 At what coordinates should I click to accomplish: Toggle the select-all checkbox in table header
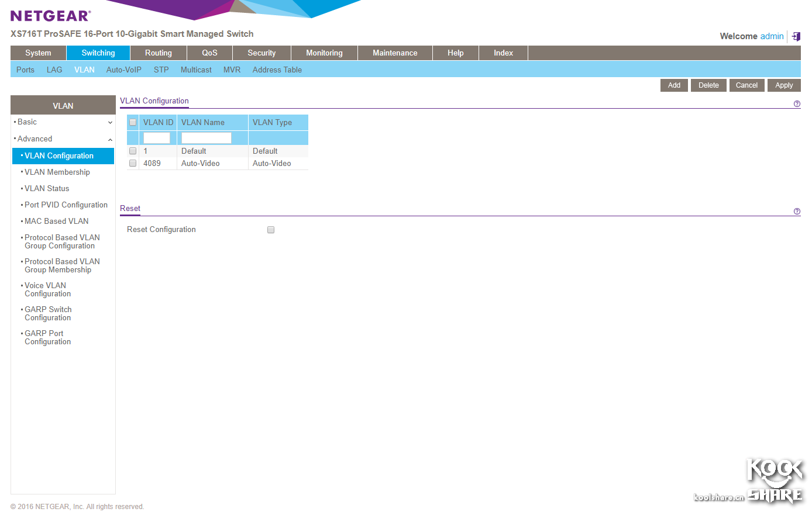(133, 123)
